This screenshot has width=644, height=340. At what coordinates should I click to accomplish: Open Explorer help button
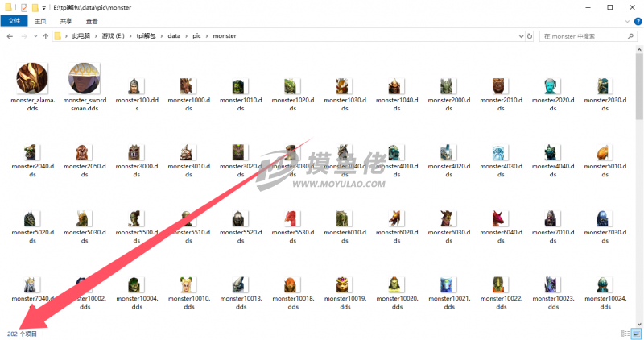(x=638, y=22)
